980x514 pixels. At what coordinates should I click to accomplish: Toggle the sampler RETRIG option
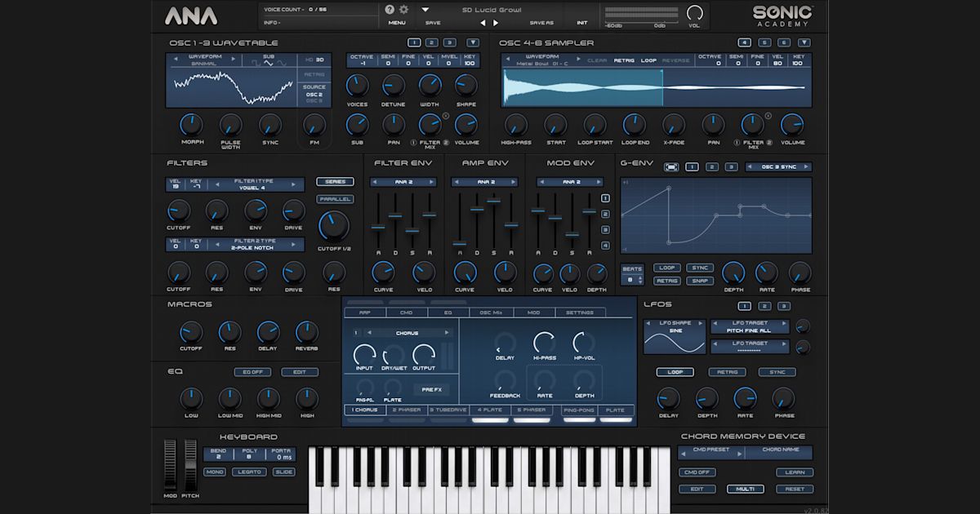[624, 60]
